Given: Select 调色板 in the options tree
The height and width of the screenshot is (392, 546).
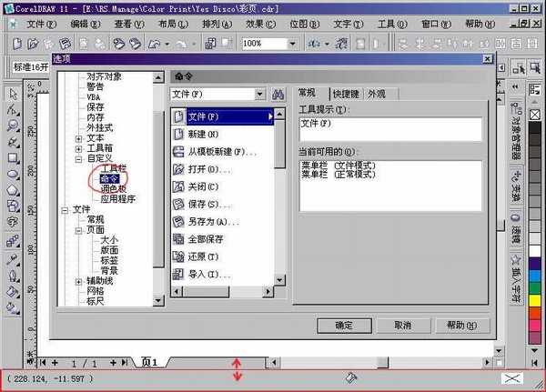Looking at the screenshot, I should [114, 187].
